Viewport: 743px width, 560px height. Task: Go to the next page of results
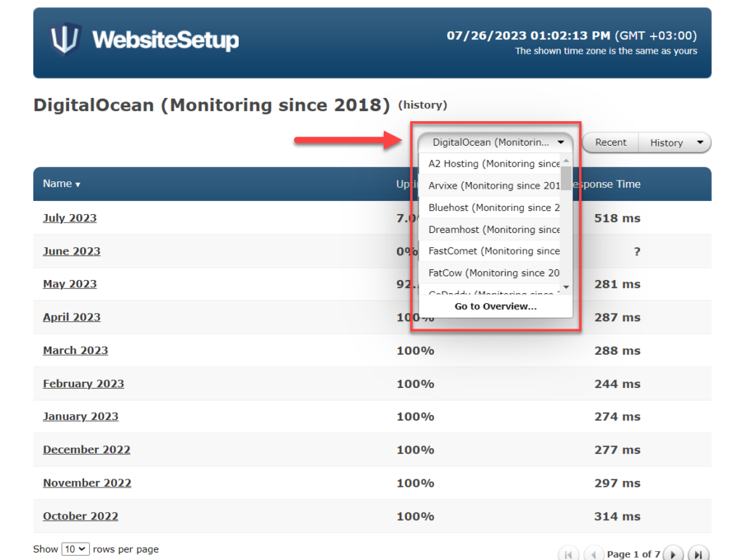coord(673,554)
